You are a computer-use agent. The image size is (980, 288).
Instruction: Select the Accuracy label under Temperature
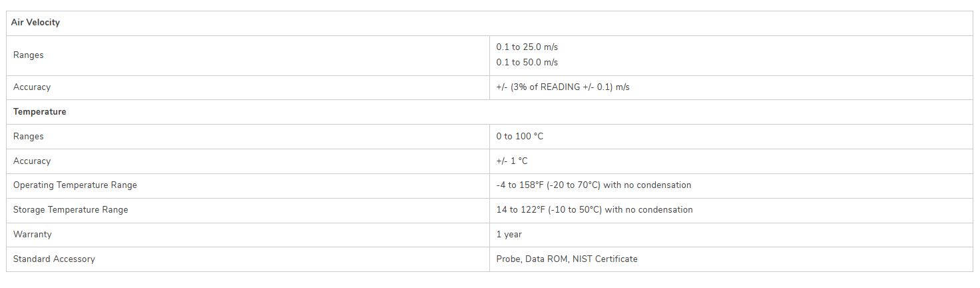tap(31, 161)
